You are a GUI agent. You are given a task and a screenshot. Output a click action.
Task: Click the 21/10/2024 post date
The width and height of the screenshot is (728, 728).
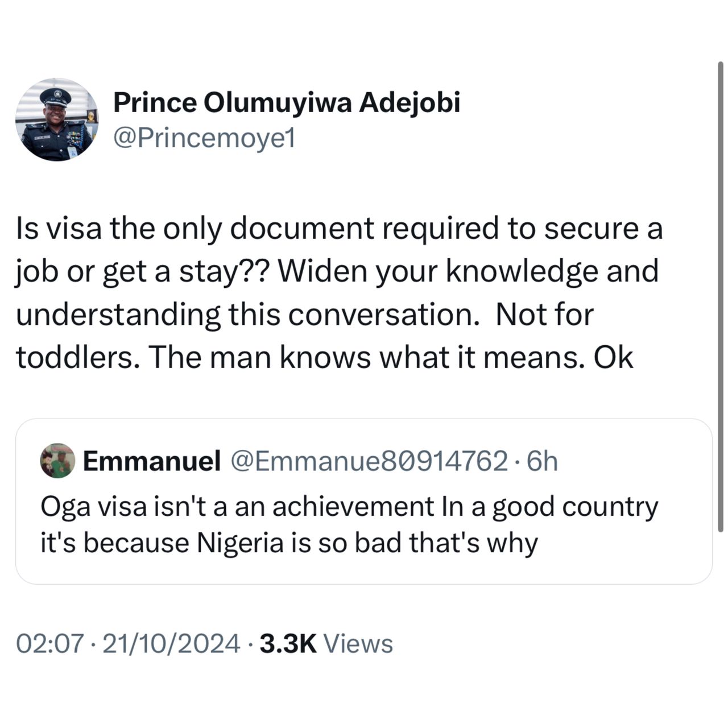(x=168, y=644)
